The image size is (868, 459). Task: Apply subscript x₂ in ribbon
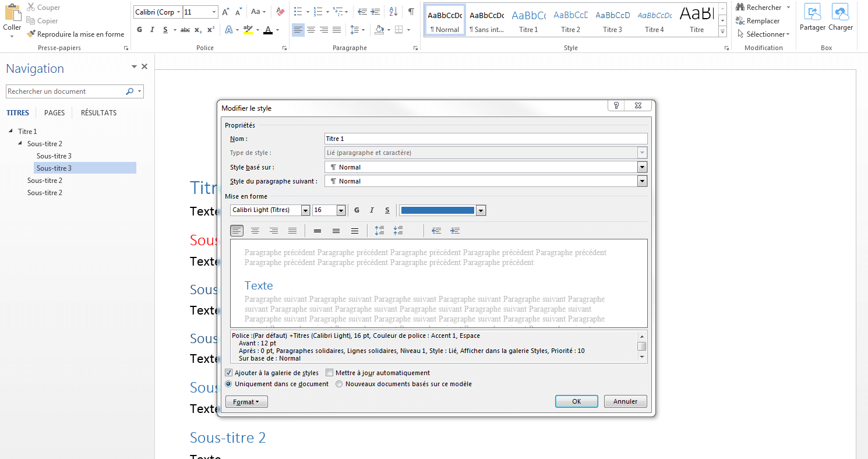click(x=198, y=30)
